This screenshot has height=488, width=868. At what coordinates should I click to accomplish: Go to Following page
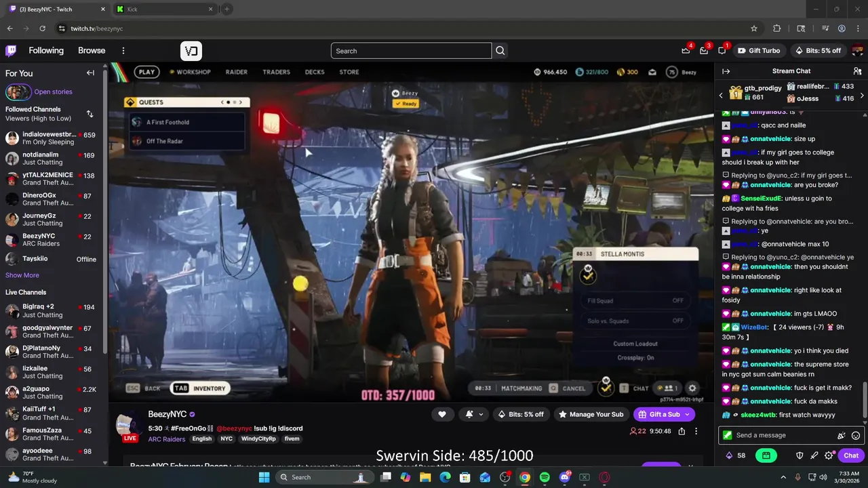click(x=46, y=51)
